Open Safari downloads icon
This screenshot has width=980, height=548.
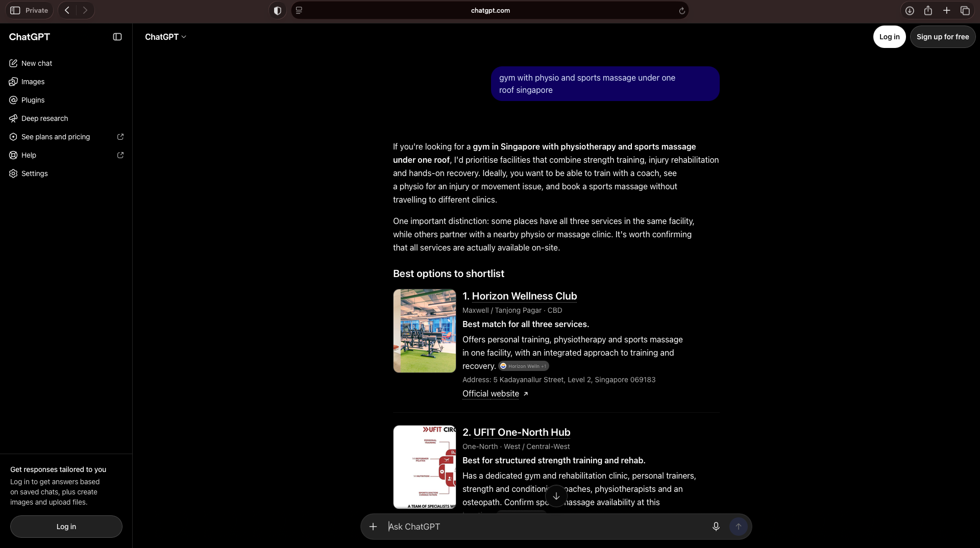point(910,10)
